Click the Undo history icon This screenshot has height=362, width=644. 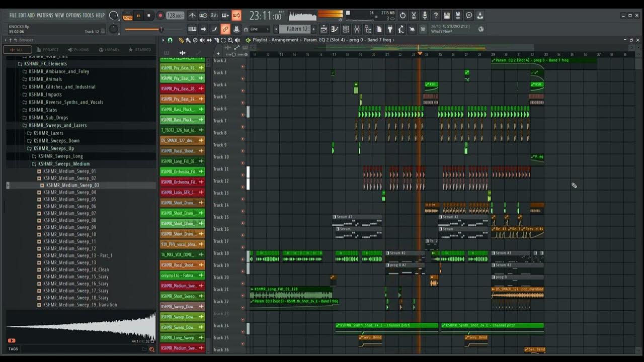point(403,16)
